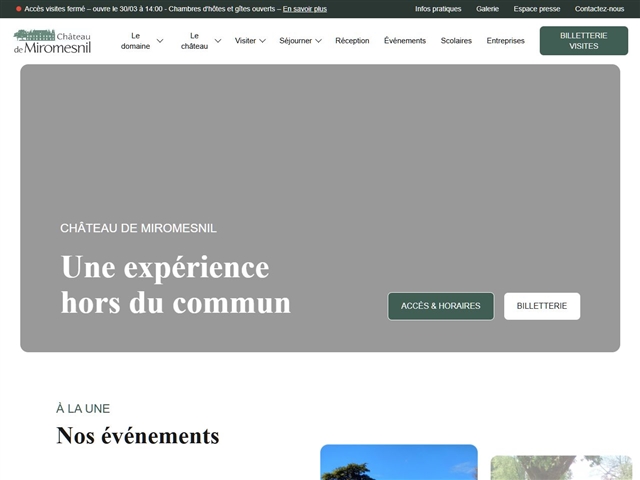Open the Espace presse link
This screenshot has height=480, width=640.
536,9
